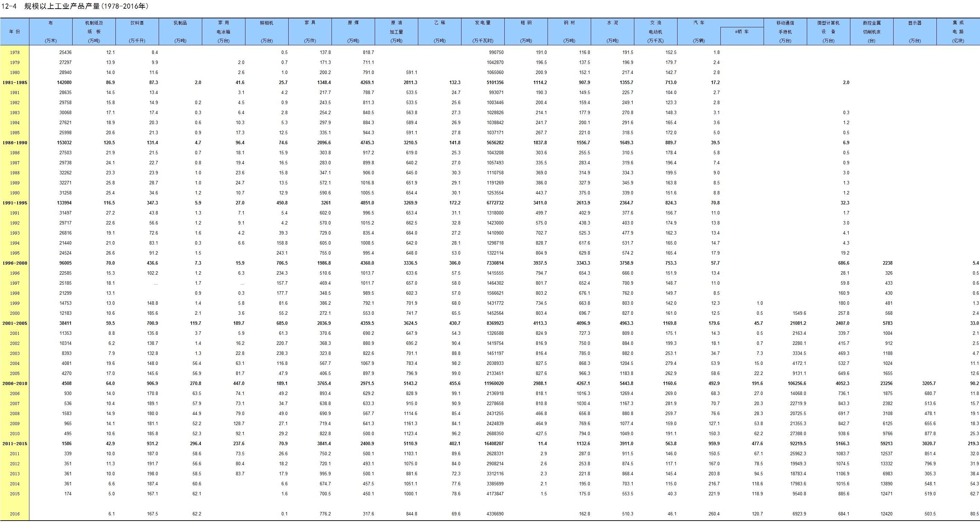Select power generation value '4336690' in the 2016 row
Viewport: 980px width, 532px height.
point(495,514)
